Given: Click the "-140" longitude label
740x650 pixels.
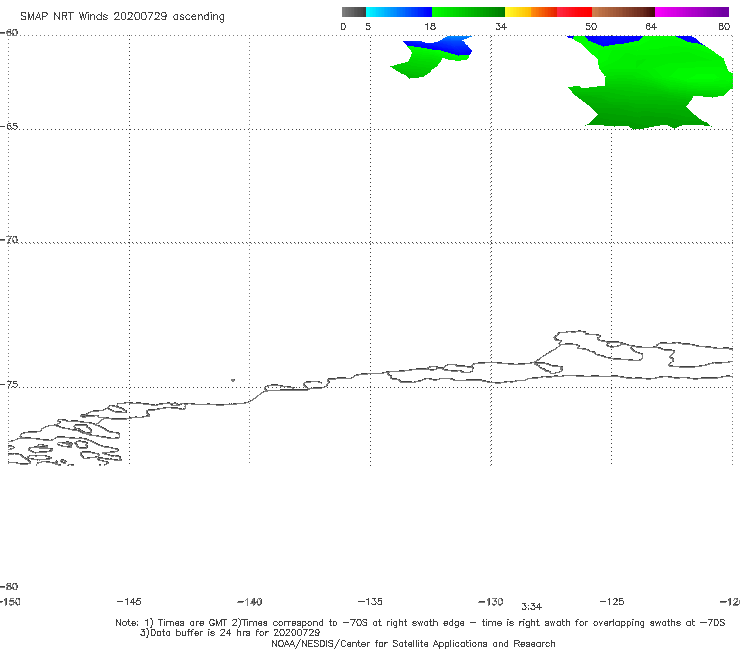Looking at the screenshot, I should tap(250, 602).
